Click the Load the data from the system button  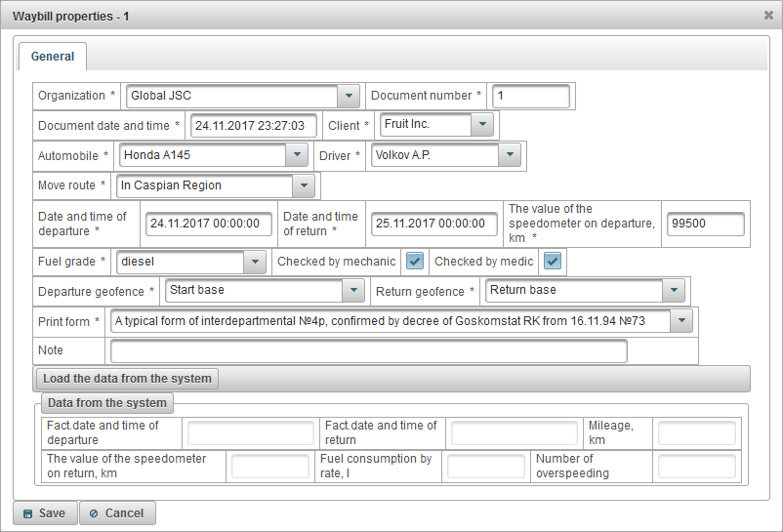[127, 379]
